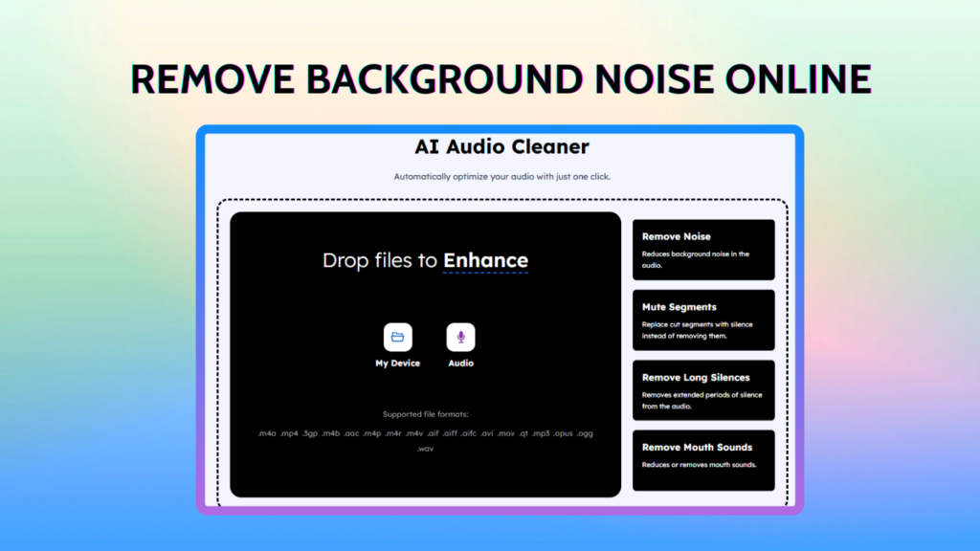Click "Reduces background noise in the audio" description
The image size is (980, 551).
pos(696,259)
